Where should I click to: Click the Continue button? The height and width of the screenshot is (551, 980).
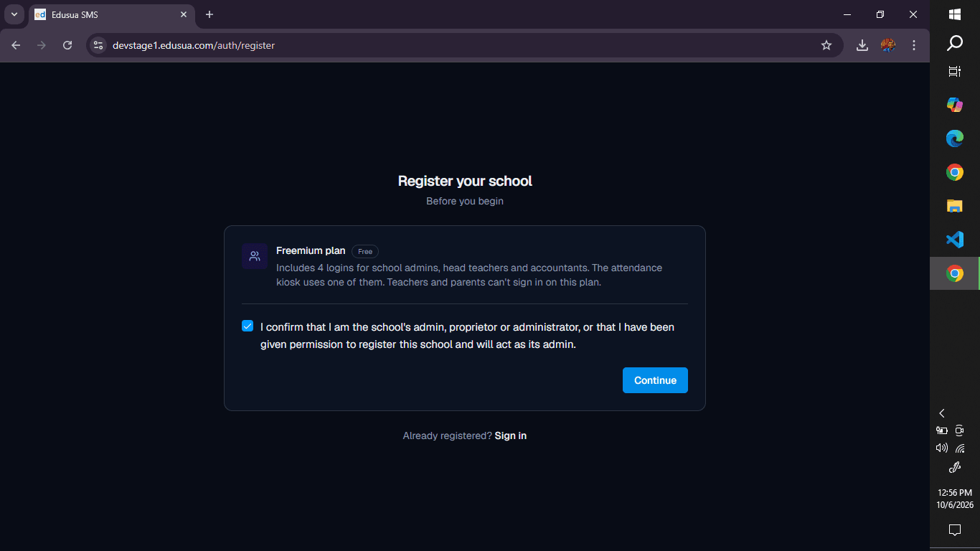[655, 380]
